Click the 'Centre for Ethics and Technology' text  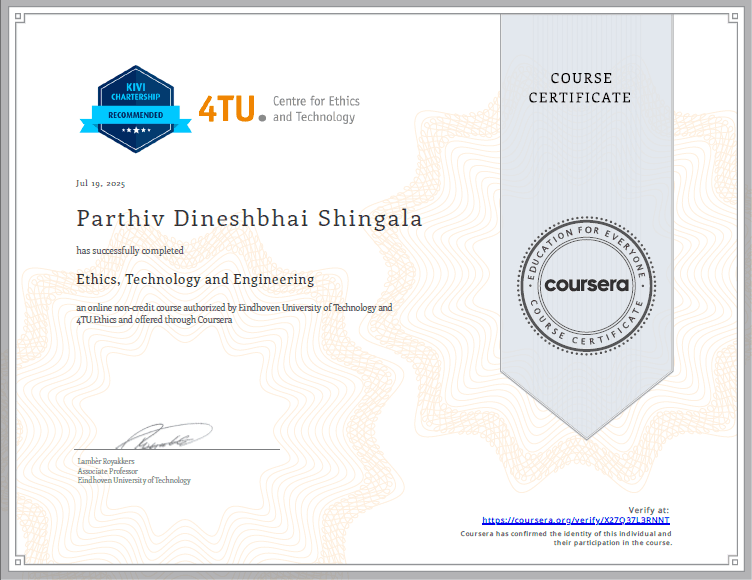click(316, 109)
